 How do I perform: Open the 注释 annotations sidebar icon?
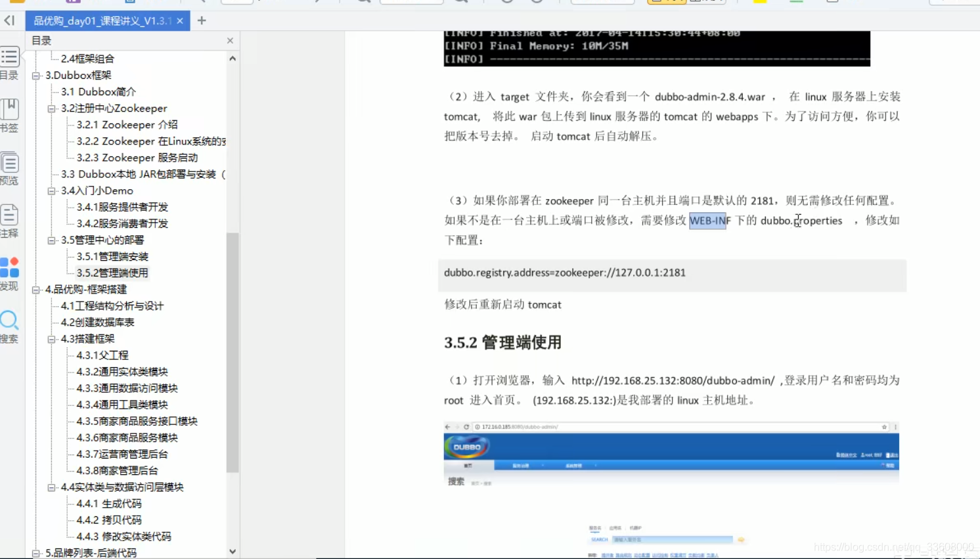click(9, 221)
